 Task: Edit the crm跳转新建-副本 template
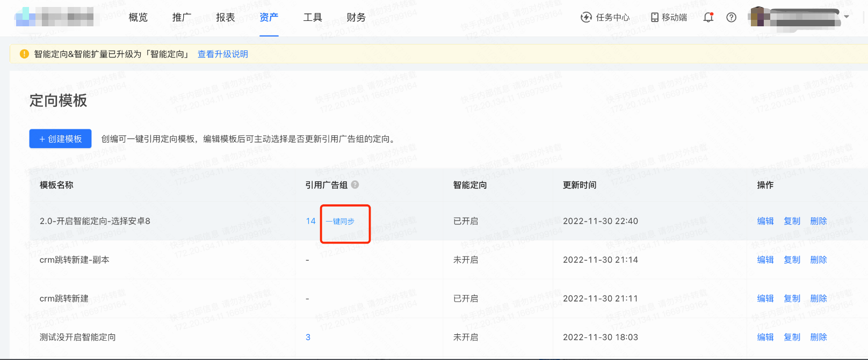click(x=765, y=260)
